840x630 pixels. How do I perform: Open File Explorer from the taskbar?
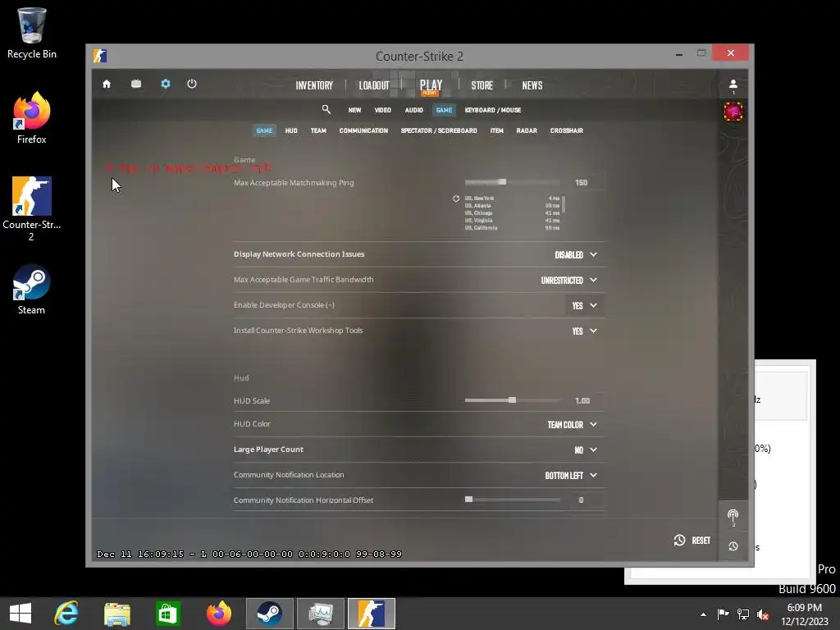coord(117,614)
